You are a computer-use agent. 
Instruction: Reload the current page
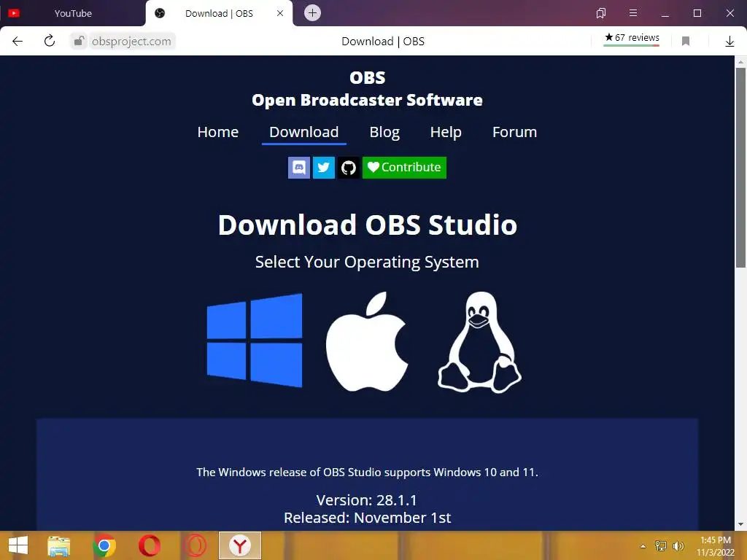(50, 41)
